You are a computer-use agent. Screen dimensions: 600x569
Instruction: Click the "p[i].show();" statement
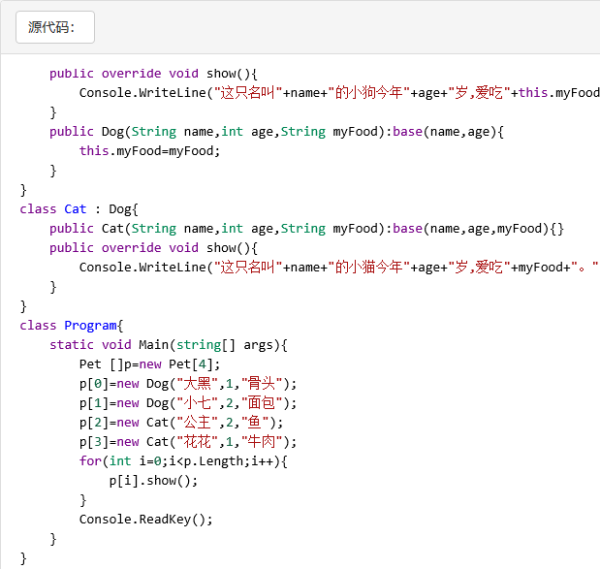click(154, 480)
